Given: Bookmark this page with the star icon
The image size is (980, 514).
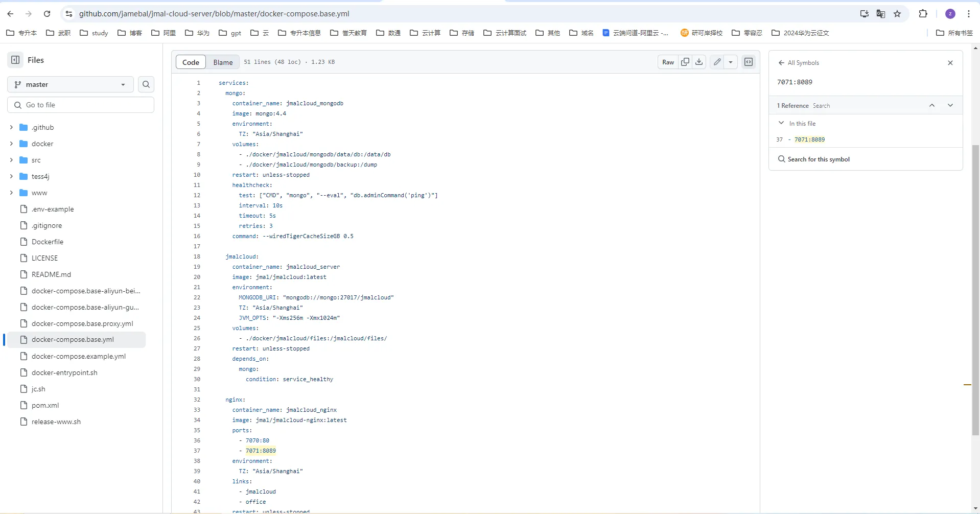Looking at the screenshot, I should pos(897,14).
